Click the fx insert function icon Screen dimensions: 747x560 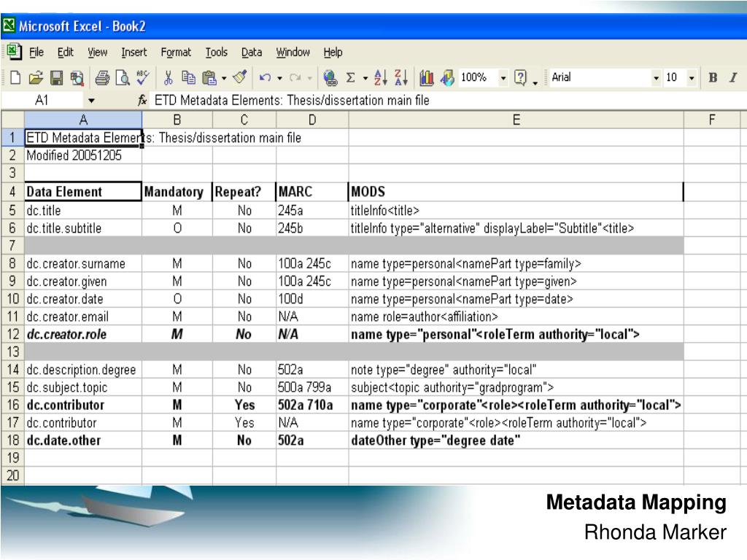coord(142,101)
